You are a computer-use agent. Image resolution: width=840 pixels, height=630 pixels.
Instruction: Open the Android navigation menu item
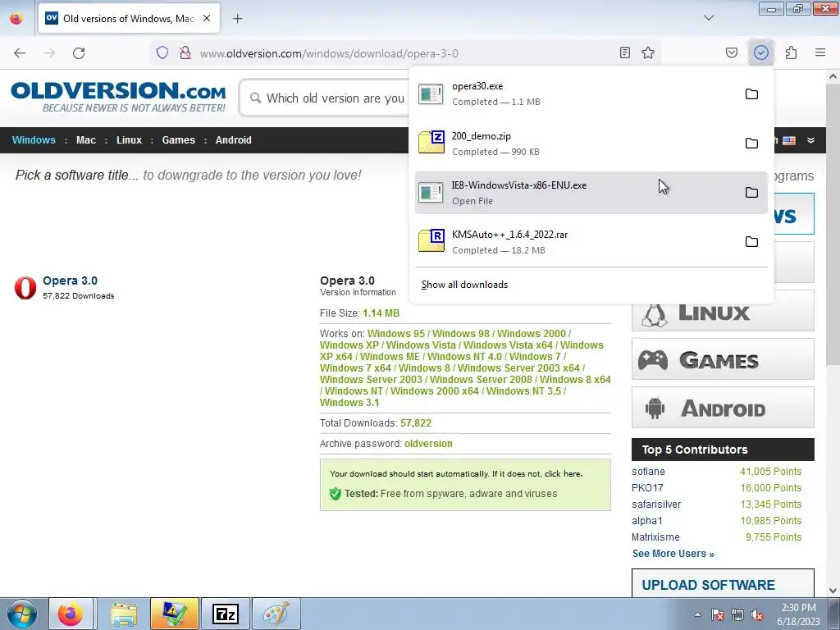234,139
